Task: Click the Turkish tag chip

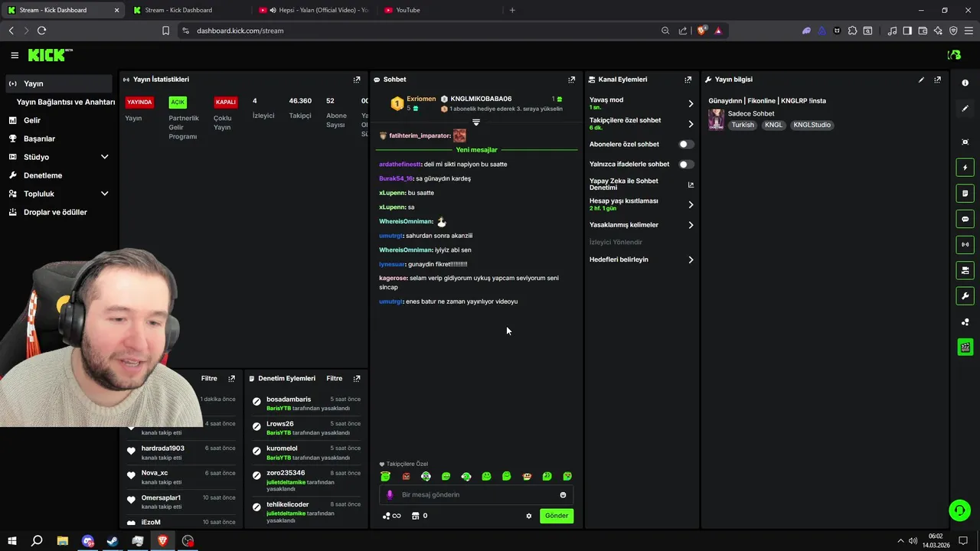Action: (x=743, y=125)
